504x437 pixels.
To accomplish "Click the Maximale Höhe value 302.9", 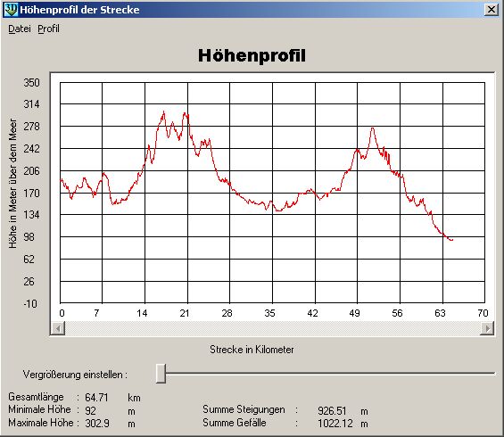I will click(97, 424).
